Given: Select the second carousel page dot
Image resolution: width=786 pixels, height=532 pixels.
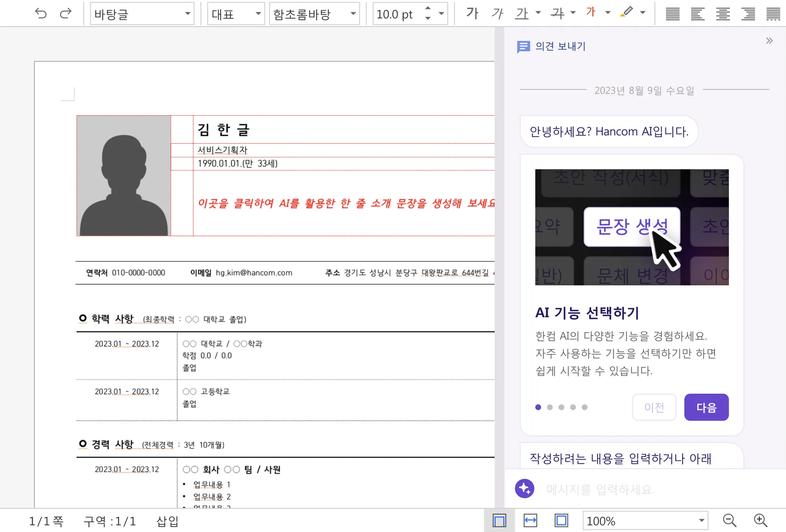Looking at the screenshot, I should [x=550, y=407].
